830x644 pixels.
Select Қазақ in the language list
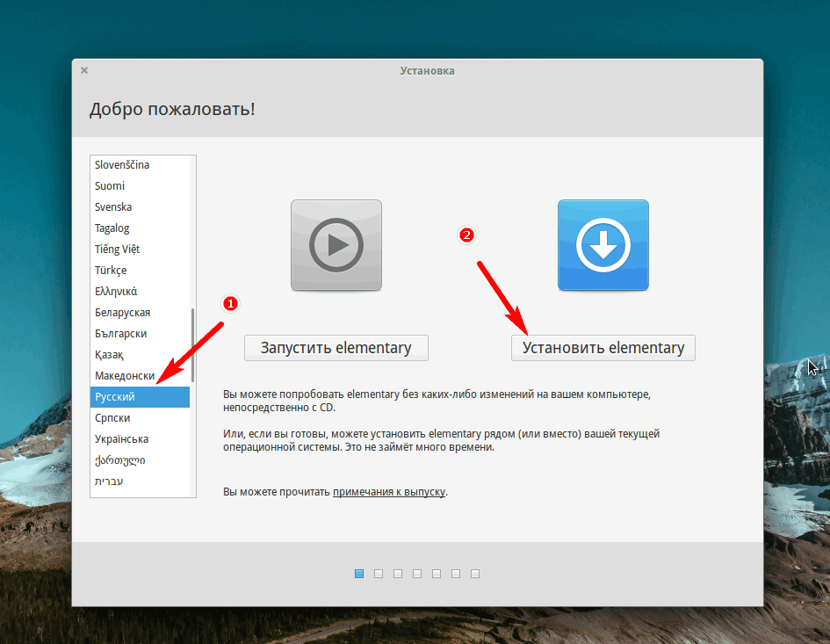click(140, 355)
